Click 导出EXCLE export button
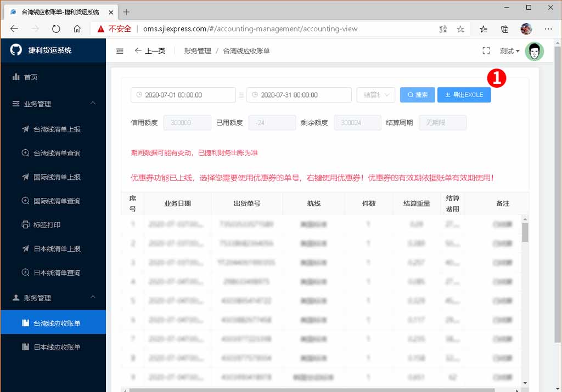The height and width of the screenshot is (392, 562). click(464, 95)
